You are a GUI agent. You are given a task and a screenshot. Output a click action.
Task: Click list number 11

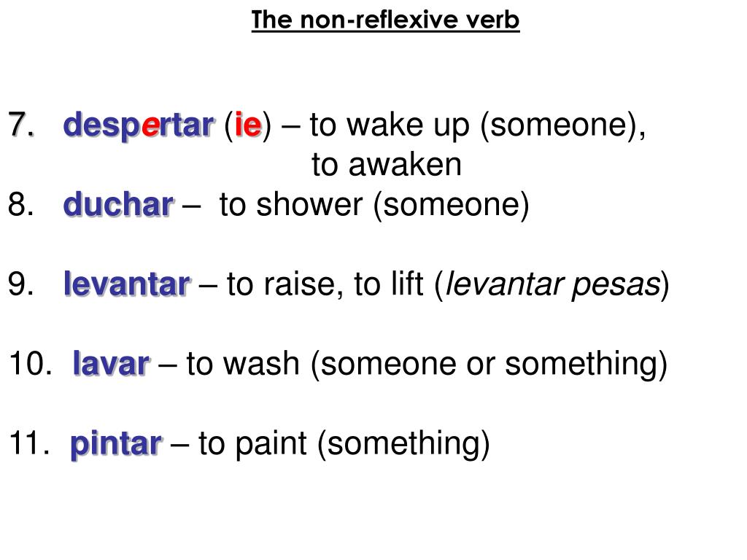pos(29,443)
